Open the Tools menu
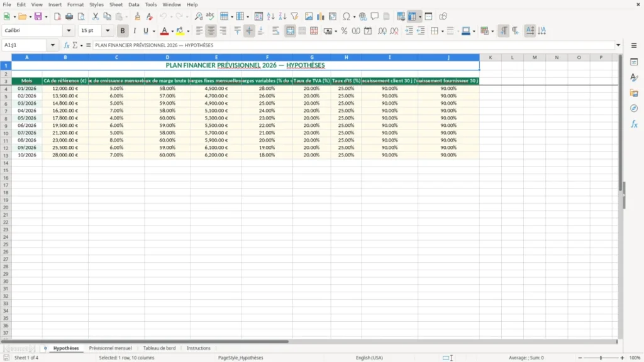This screenshot has height=362, width=644. click(151, 4)
